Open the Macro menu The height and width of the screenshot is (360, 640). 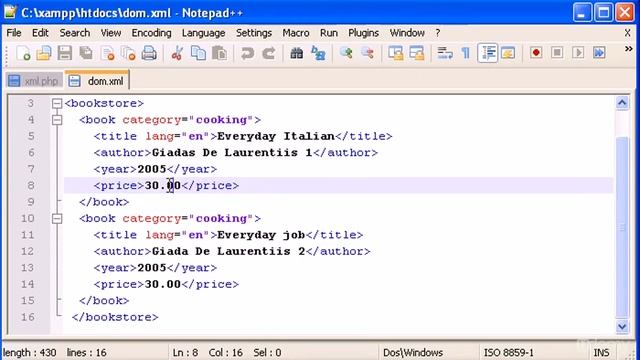pos(296,33)
